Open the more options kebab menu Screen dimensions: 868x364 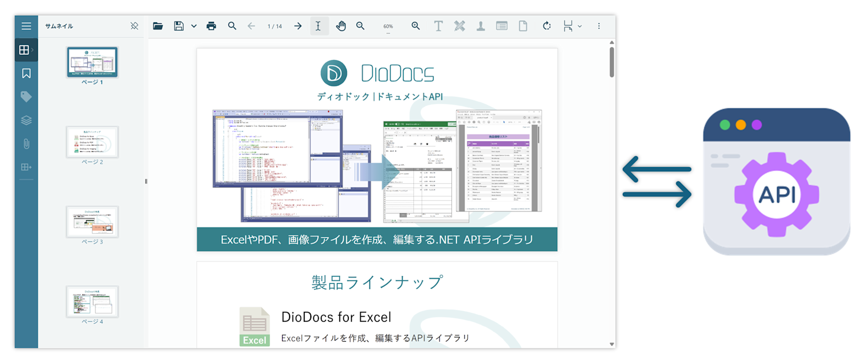point(599,26)
